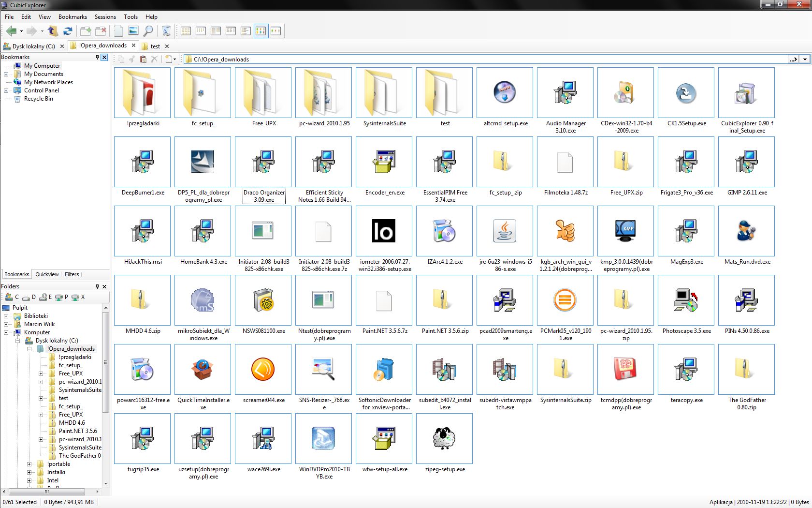
Task: Switch to Filters panel tab
Action: (72, 274)
